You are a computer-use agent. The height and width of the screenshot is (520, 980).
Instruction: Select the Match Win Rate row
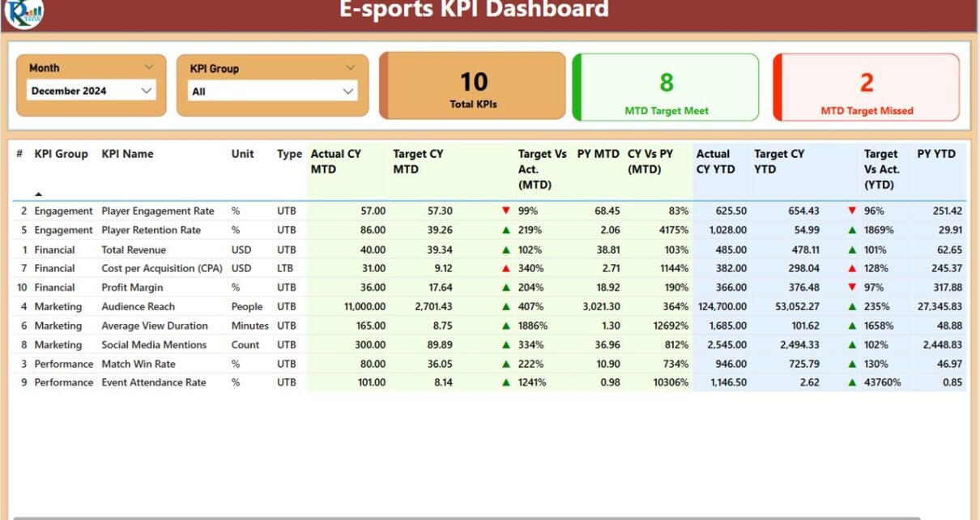click(138, 364)
